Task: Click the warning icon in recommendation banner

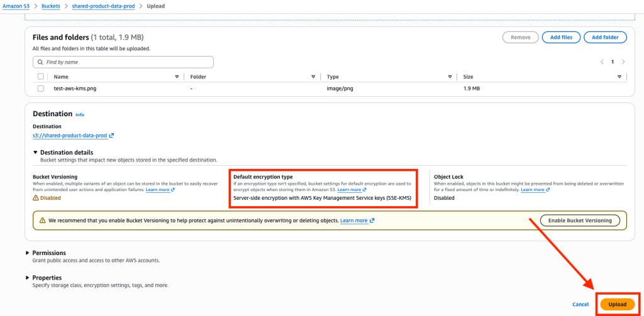Action: pos(42,221)
